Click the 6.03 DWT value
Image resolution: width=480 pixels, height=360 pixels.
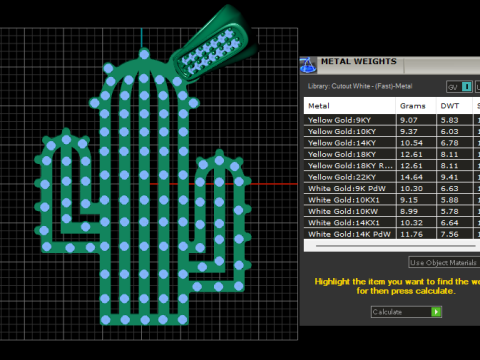click(449, 131)
